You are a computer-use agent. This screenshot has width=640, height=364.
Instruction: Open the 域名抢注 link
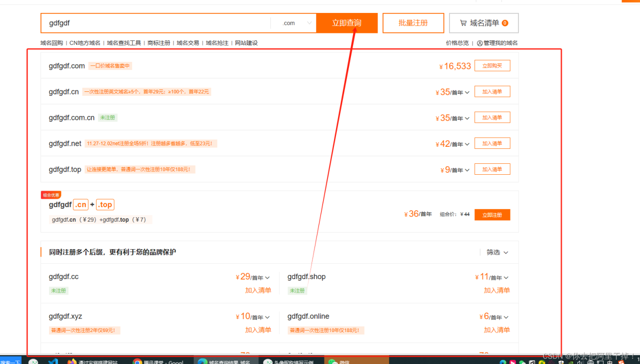pyautogui.click(x=217, y=43)
